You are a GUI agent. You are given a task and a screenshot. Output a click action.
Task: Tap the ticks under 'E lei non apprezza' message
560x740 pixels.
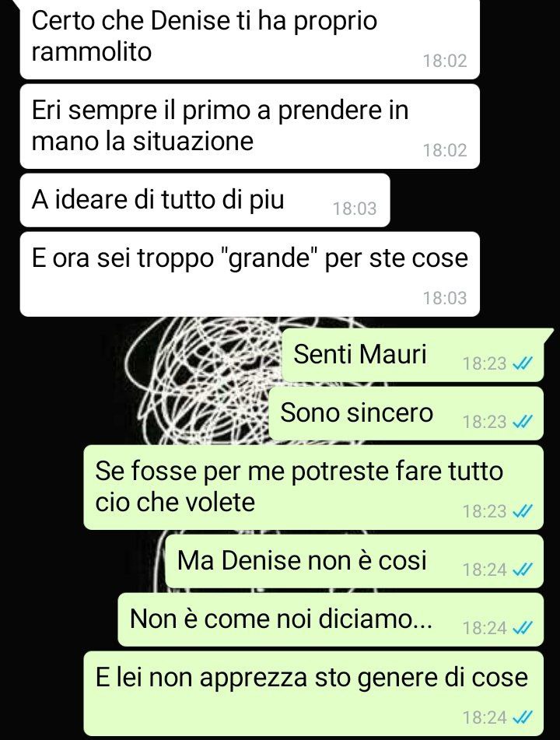[522, 717]
